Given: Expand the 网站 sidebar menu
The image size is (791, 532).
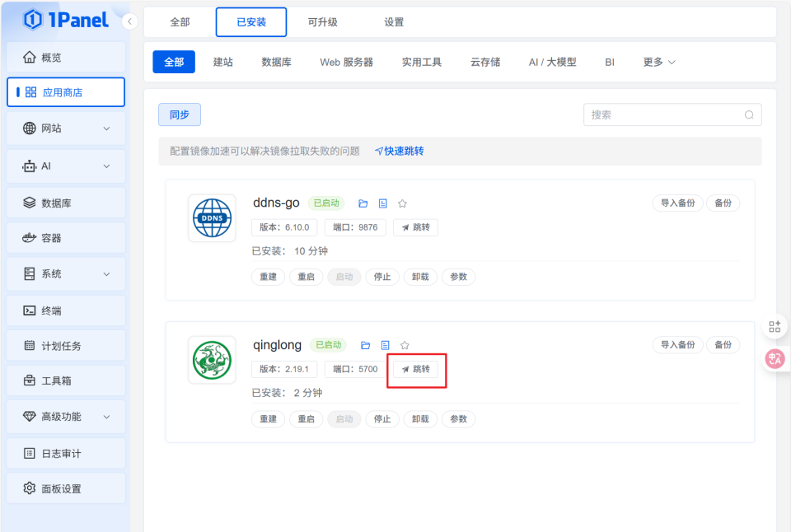Looking at the screenshot, I should click(66, 128).
